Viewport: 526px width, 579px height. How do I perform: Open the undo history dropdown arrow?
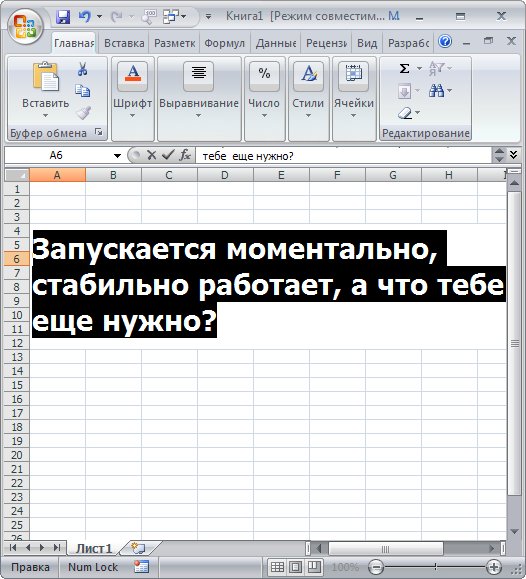coord(99,17)
